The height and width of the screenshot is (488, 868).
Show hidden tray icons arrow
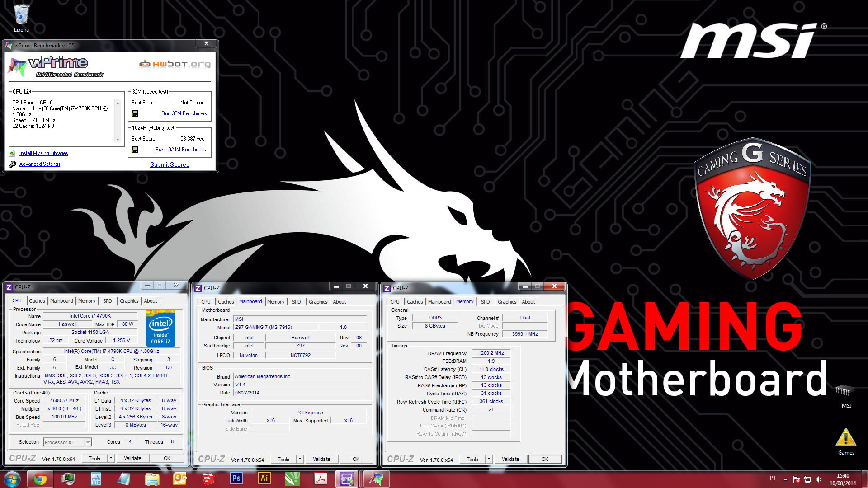[x=785, y=479]
